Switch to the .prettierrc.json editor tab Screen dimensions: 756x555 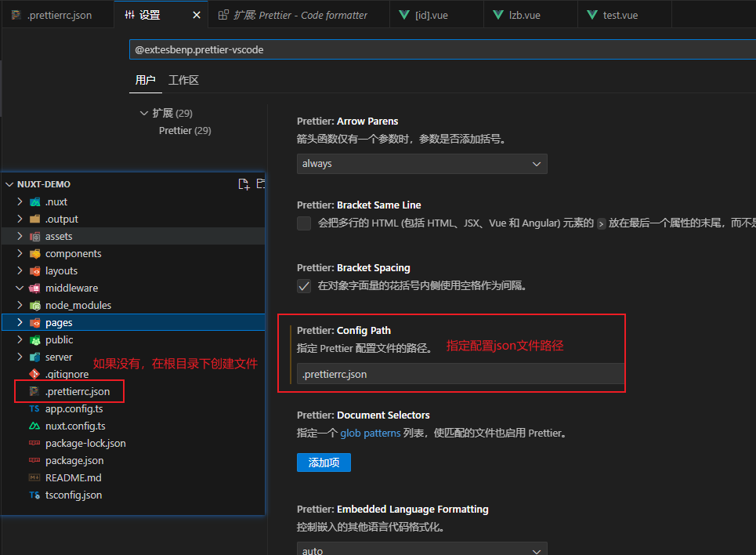point(58,15)
